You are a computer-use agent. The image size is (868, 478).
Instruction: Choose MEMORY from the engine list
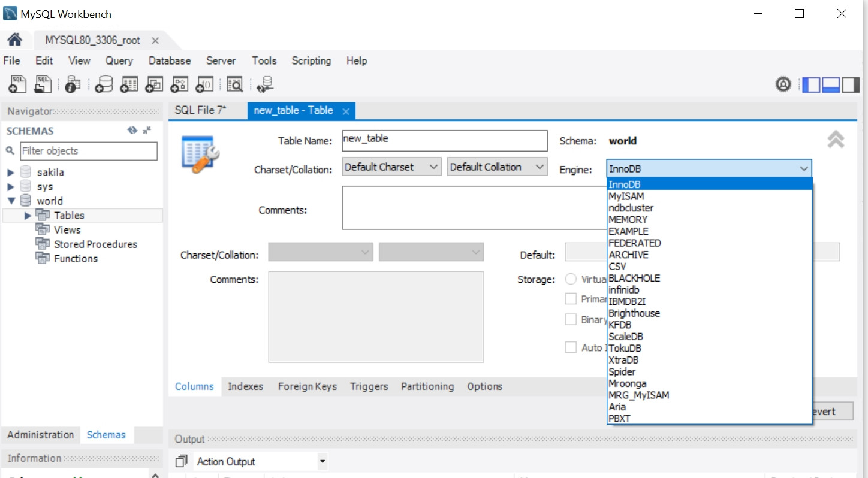pyautogui.click(x=709, y=219)
